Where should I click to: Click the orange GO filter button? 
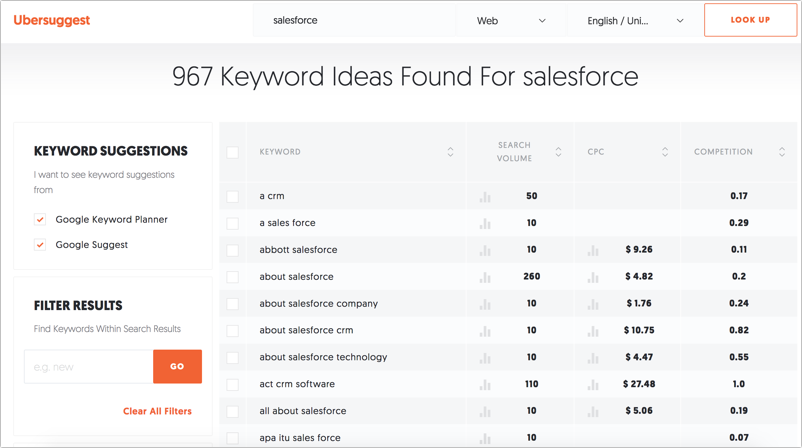click(177, 366)
